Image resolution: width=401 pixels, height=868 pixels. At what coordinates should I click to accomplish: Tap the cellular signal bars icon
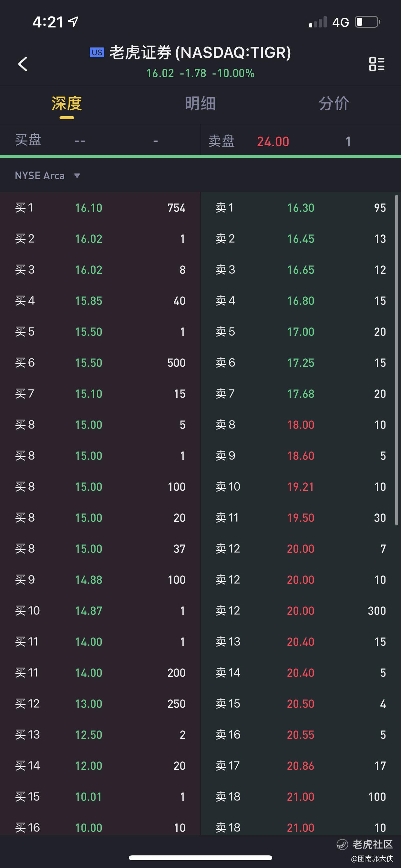(x=318, y=22)
